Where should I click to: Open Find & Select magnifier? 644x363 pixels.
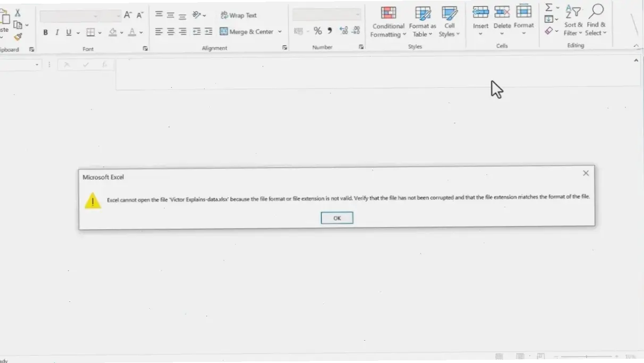pyautogui.click(x=596, y=12)
